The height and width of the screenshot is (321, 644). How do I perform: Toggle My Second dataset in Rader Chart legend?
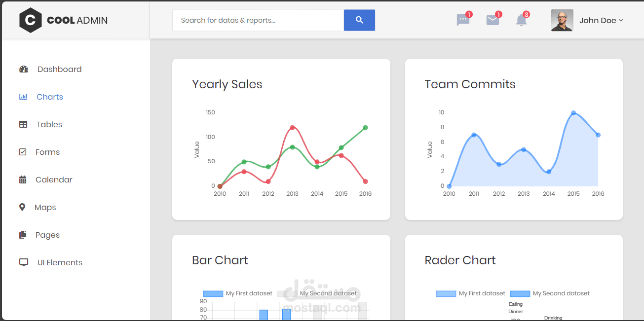pos(550,293)
